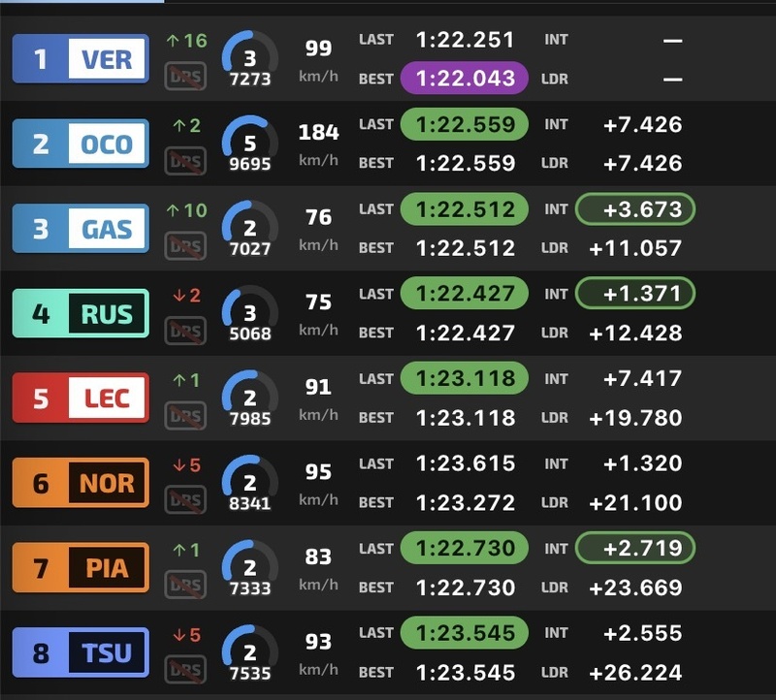Viewport: 776px width, 700px height.
Task: Click Verstappen's gear and RPM gauge
Action: pos(249,60)
